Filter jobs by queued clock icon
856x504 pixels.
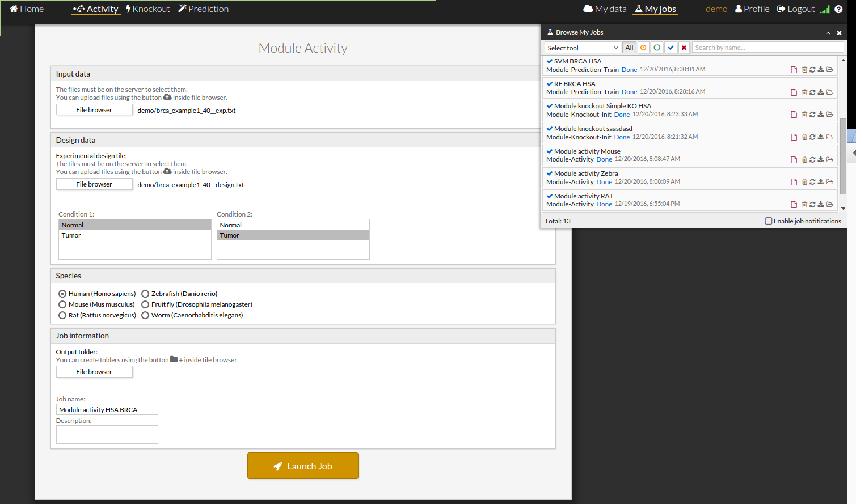click(x=643, y=48)
